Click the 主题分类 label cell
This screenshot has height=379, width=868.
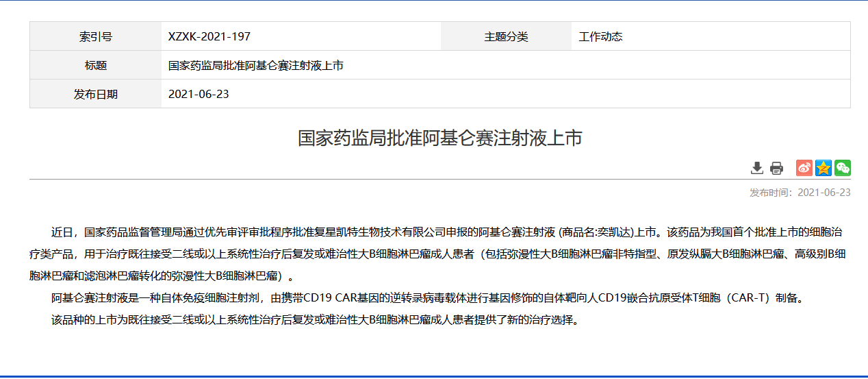click(x=507, y=36)
